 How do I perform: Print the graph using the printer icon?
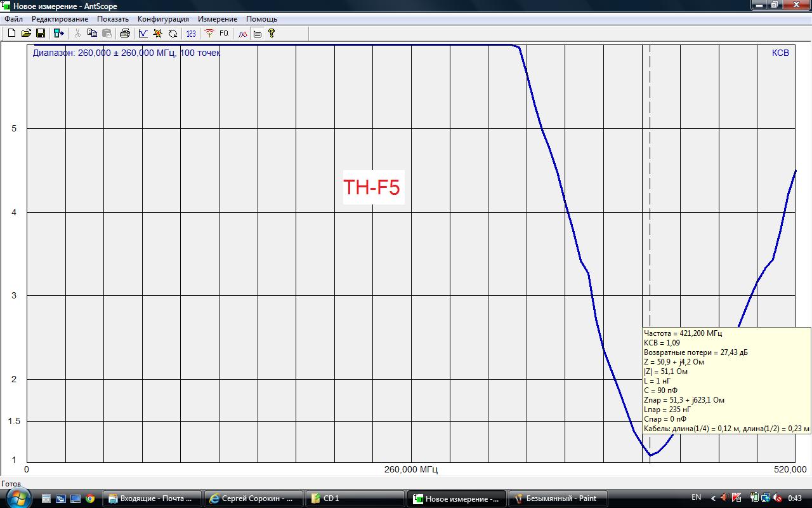(125, 33)
